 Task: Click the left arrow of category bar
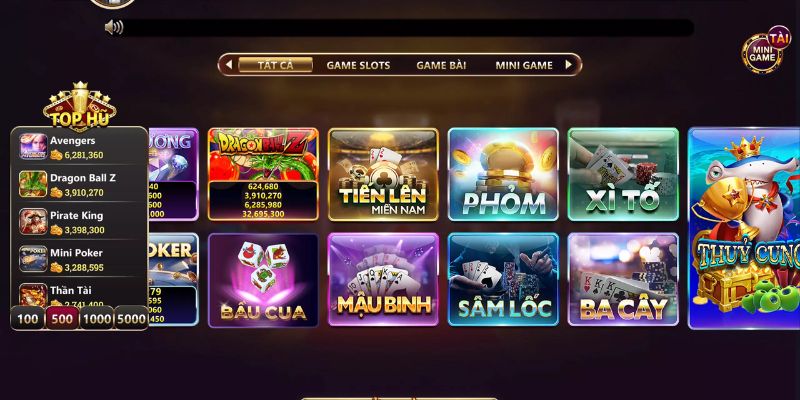click(x=229, y=65)
